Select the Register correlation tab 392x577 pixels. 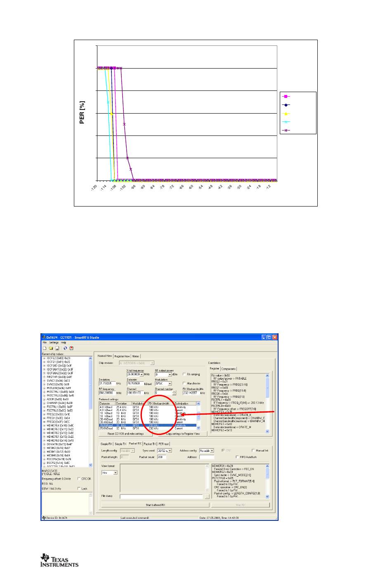click(x=215, y=368)
